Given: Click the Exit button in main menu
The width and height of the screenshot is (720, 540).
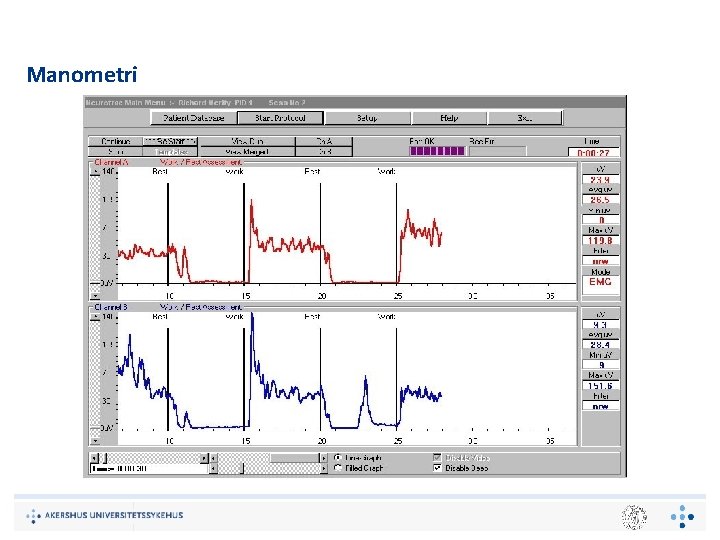Looking at the screenshot, I should point(525,118).
